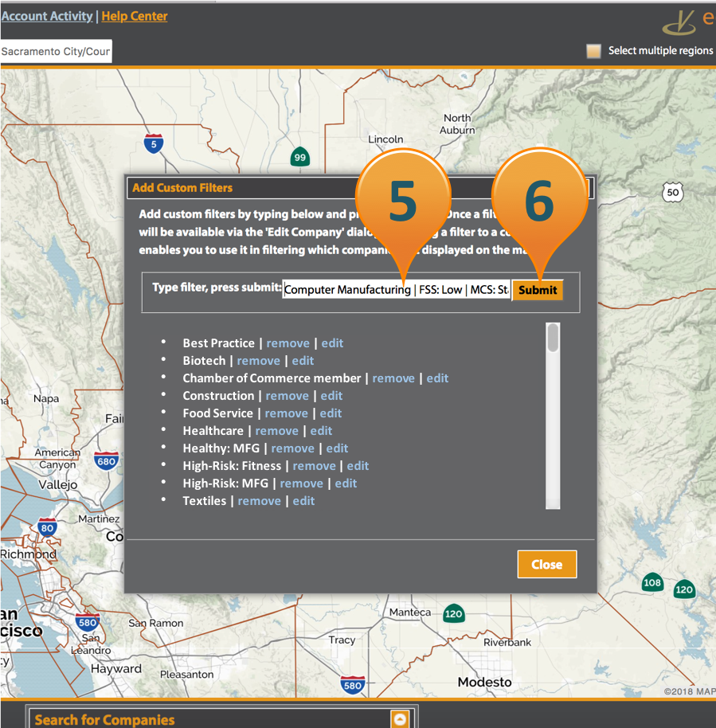Click the Vallejo label on the map

tap(58, 485)
